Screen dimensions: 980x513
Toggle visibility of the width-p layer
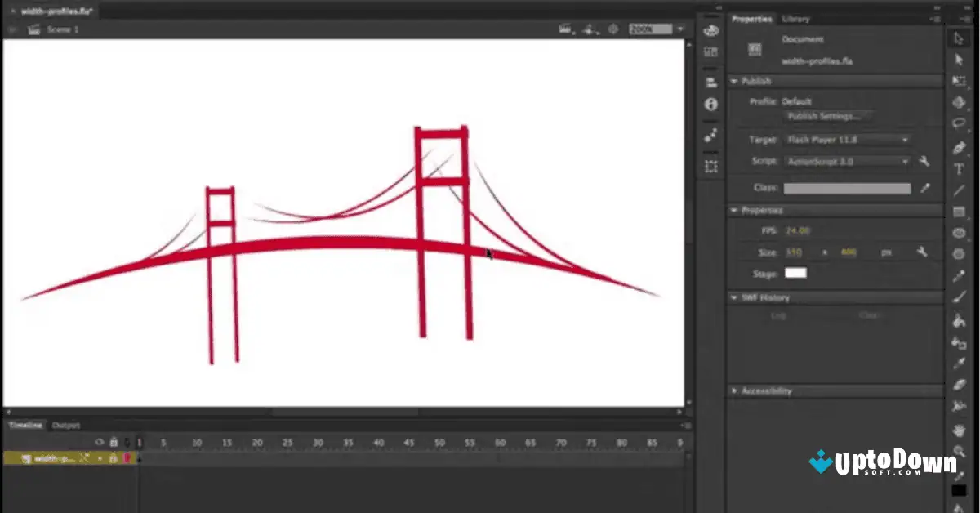point(100,458)
